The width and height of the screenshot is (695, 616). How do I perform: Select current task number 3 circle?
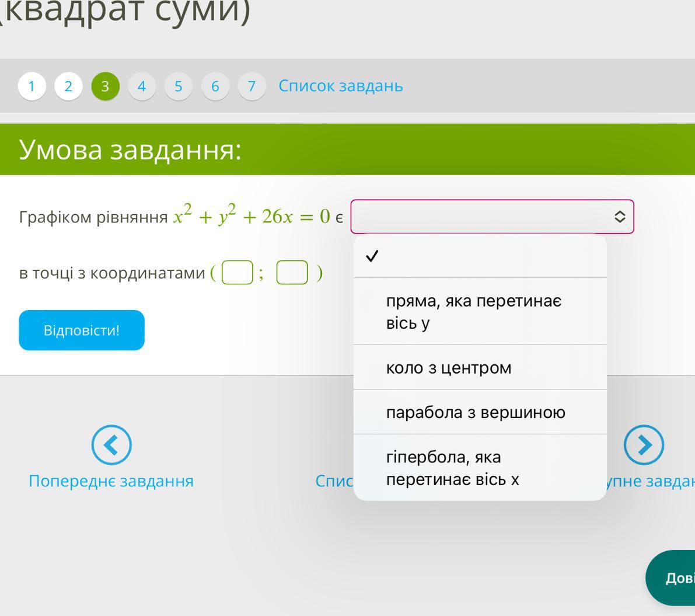pos(105,86)
